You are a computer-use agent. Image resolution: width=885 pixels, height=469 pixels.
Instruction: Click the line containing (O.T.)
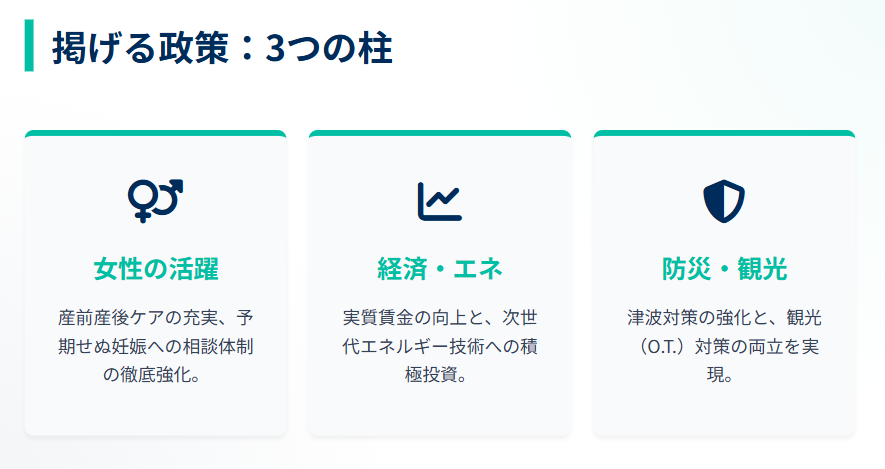pos(724,348)
